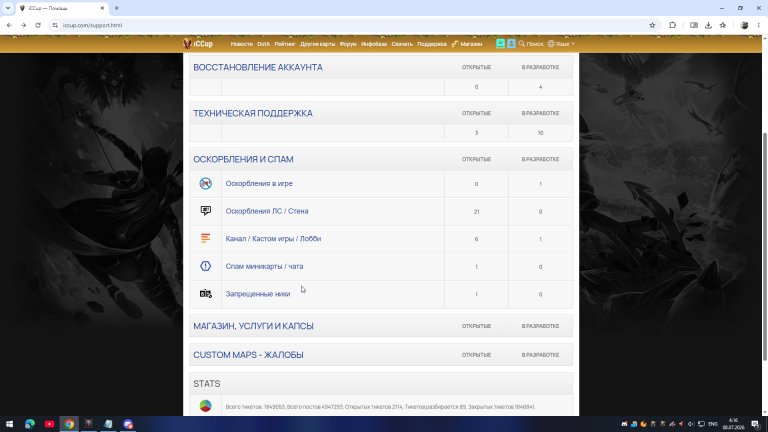The image size is (768, 432).
Task: Open Microsoft Edge from the taskbar
Action: click(x=30, y=424)
